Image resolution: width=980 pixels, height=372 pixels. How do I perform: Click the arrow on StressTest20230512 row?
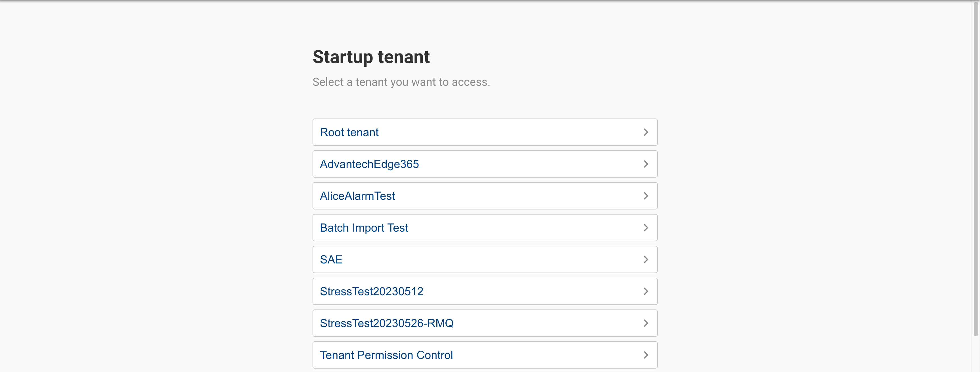click(x=646, y=291)
